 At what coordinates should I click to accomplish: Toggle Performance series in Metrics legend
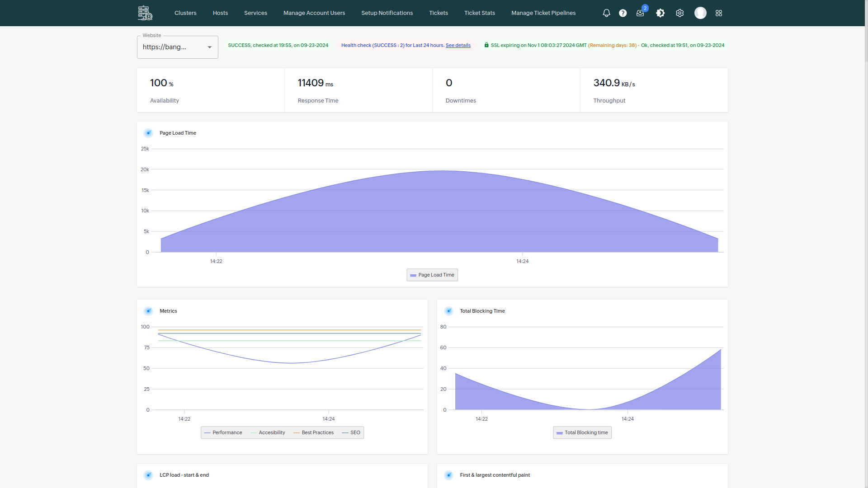[x=223, y=432]
